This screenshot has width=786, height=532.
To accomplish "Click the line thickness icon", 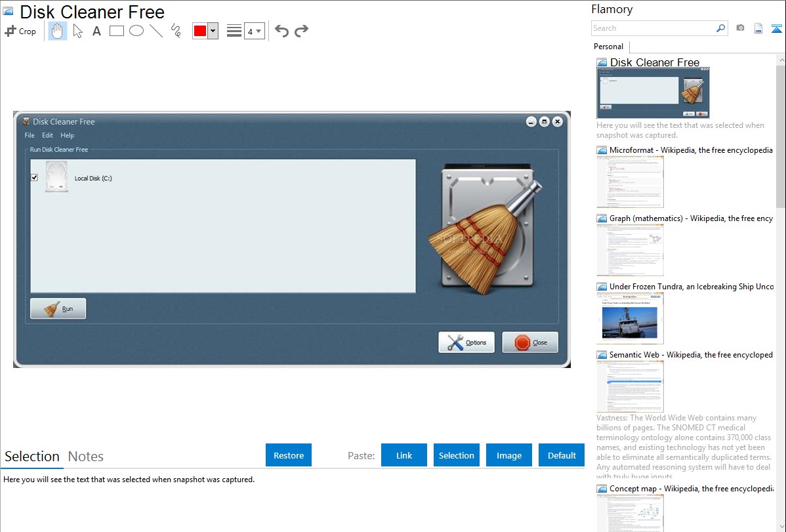I will click(234, 31).
